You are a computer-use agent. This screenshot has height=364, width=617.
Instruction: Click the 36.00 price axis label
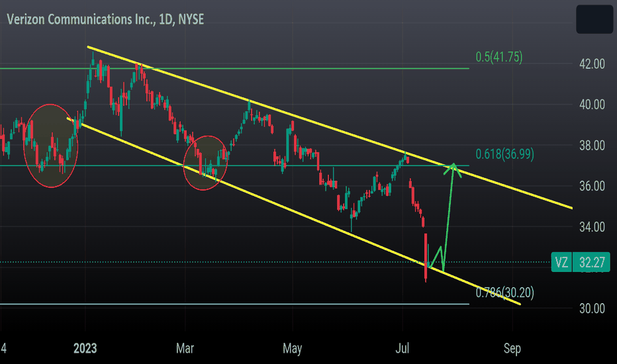tap(592, 186)
